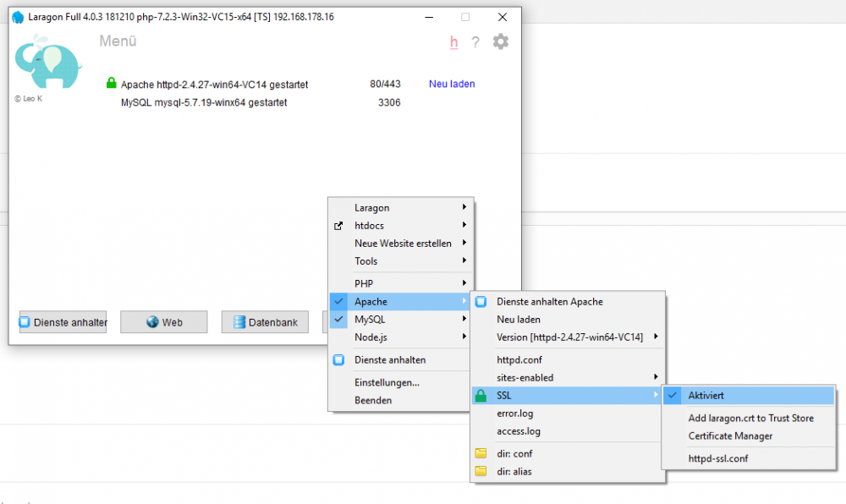Open 'Certificate Manager' in SSL submenu
846x504 pixels.
pyautogui.click(x=730, y=436)
